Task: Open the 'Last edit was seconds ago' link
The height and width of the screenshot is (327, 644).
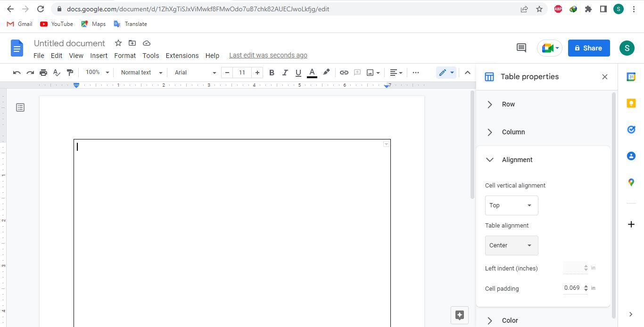Action: tap(268, 55)
